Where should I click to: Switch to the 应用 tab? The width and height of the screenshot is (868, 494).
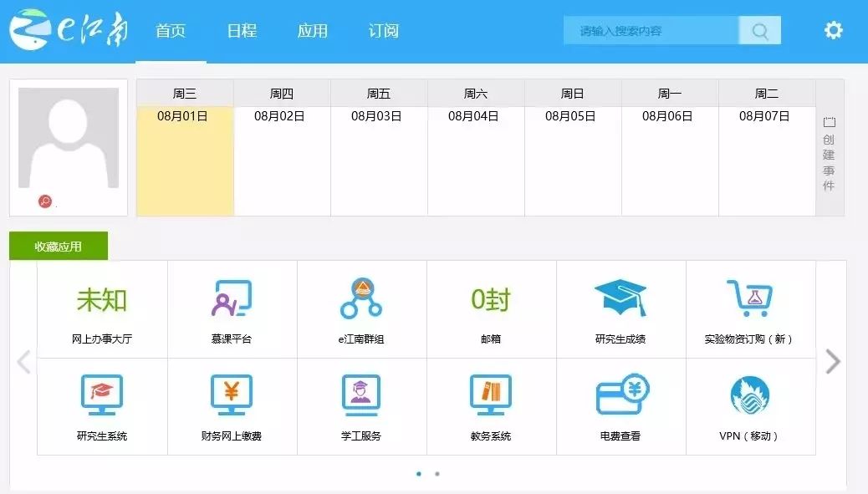(311, 30)
